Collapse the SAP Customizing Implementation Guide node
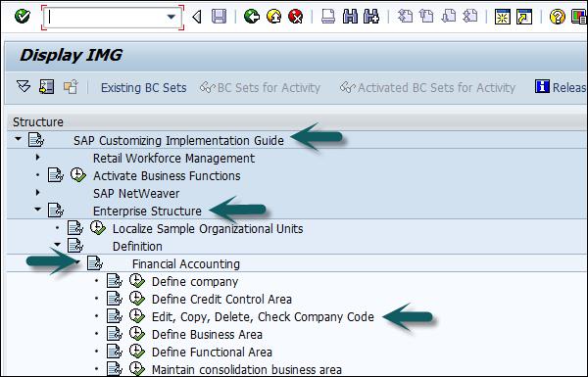 point(18,139)
